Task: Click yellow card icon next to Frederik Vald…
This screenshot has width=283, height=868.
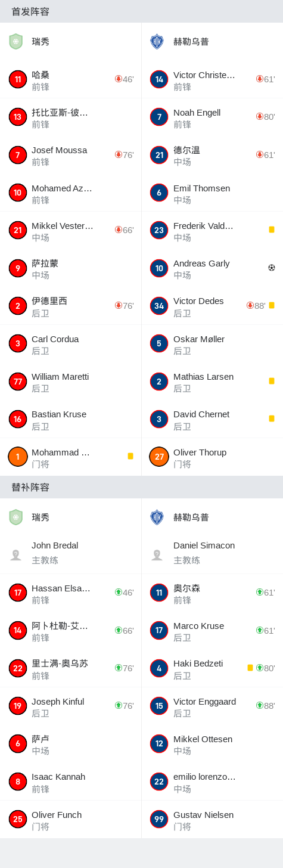Action: [272, 230]
